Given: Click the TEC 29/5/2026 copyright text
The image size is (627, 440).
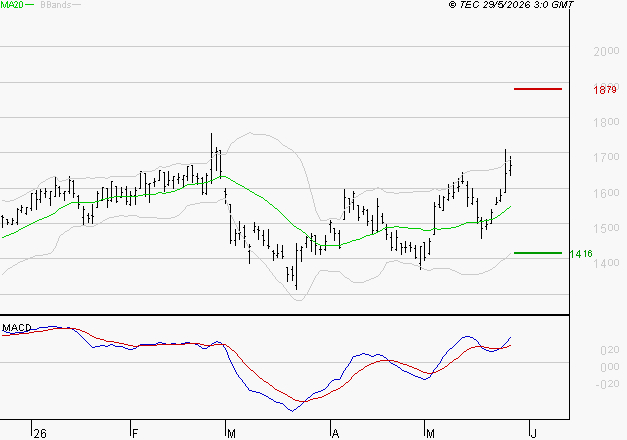Looking at the screenshot, I should pyautogui.click(x=511, y=5).
